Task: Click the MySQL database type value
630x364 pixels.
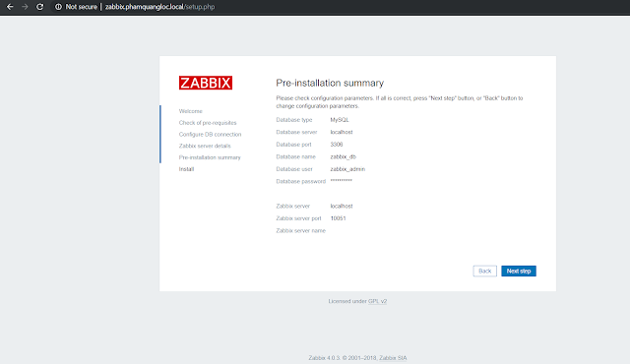Action: coord(340,120)
